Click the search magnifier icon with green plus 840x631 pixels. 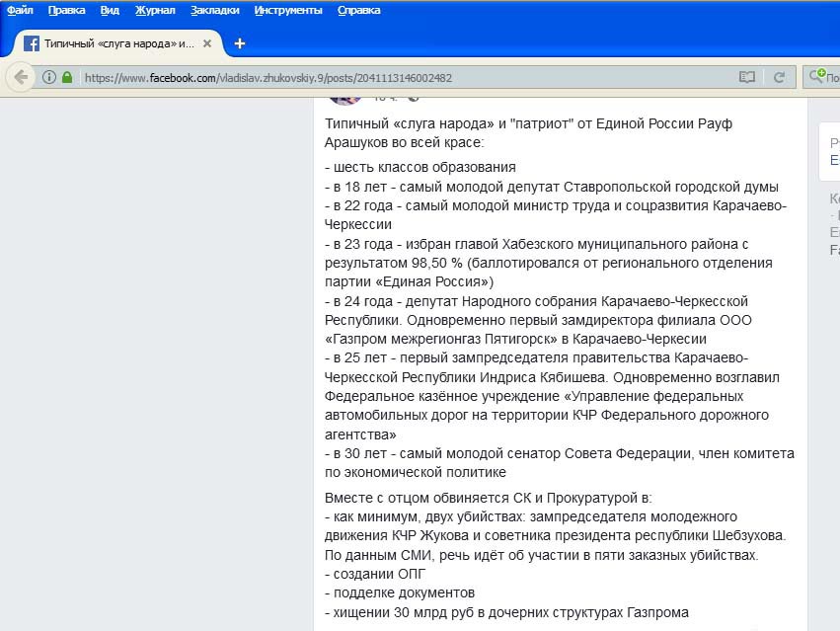[817, 77]
